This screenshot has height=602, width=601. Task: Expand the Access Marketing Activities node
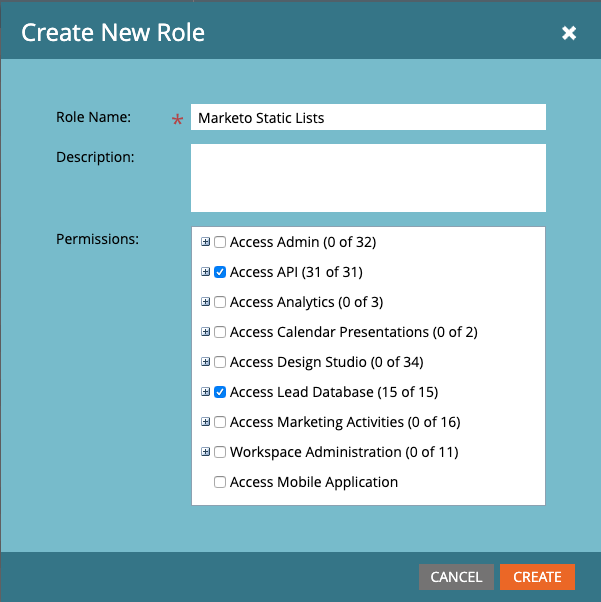206,422
